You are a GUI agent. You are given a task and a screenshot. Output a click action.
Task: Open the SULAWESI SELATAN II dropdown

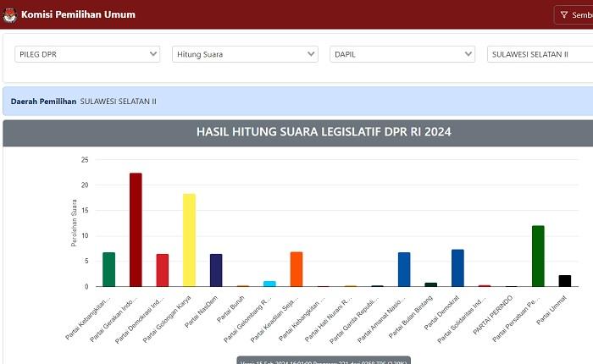(540, 54)
